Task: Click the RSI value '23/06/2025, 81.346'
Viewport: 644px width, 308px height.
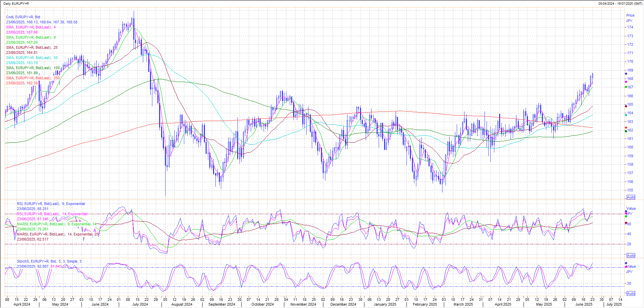Action: (33, 219)
